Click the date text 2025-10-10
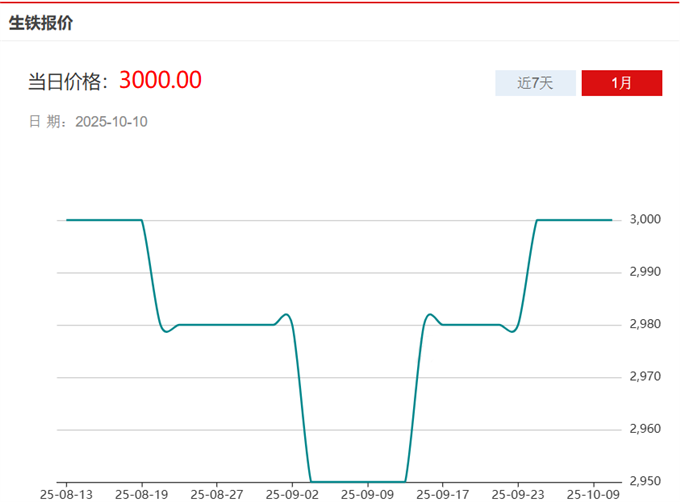Image resolution: width=680 pixels, height=502 pixels. (112, 122)
